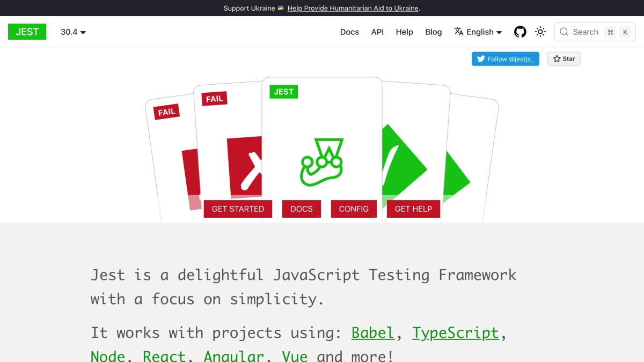Open API in the navbar

(x=377, y=32)
